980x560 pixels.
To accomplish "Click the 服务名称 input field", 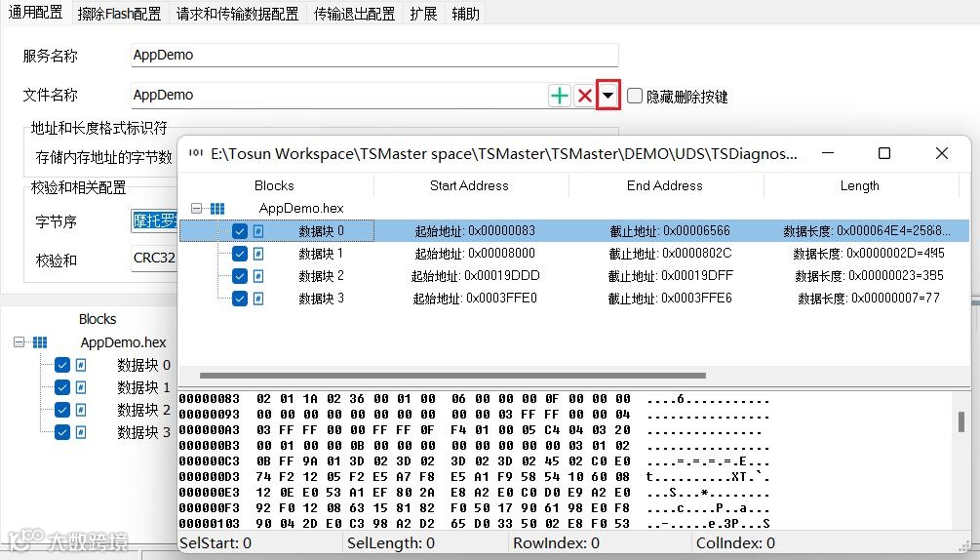I will 374,55.
